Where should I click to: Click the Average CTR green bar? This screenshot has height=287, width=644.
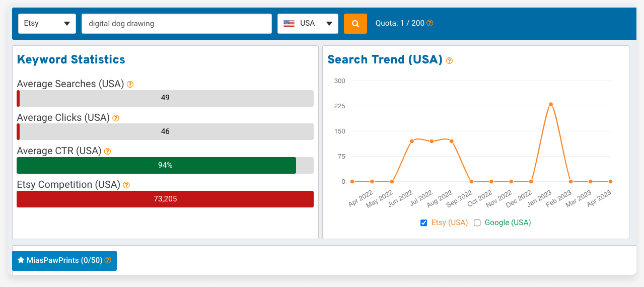click(156, 165)
